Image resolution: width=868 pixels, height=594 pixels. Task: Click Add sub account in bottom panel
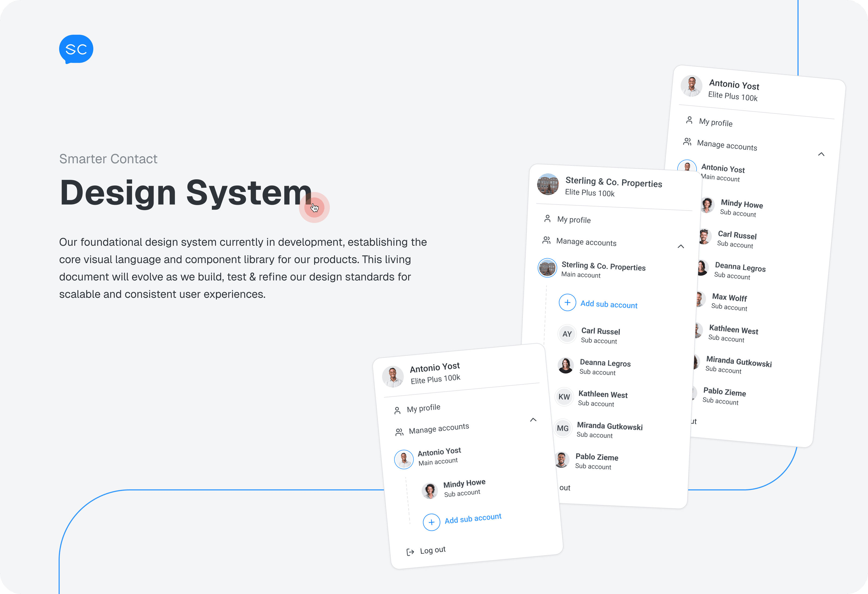coord(473,519)
